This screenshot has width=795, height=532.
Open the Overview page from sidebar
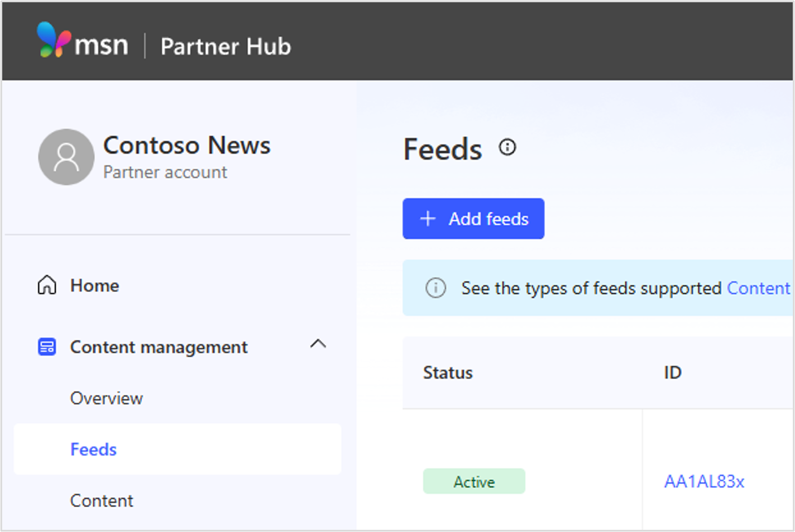tap(106, 398)
